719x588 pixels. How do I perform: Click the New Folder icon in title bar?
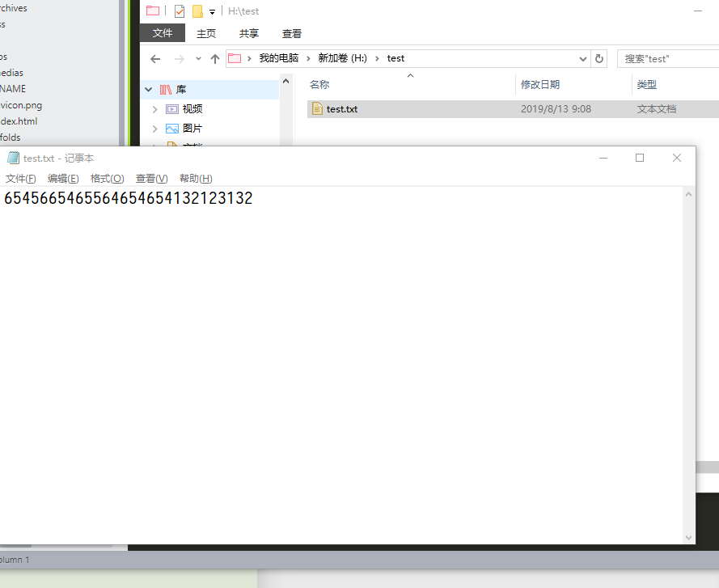pos(197,11)
